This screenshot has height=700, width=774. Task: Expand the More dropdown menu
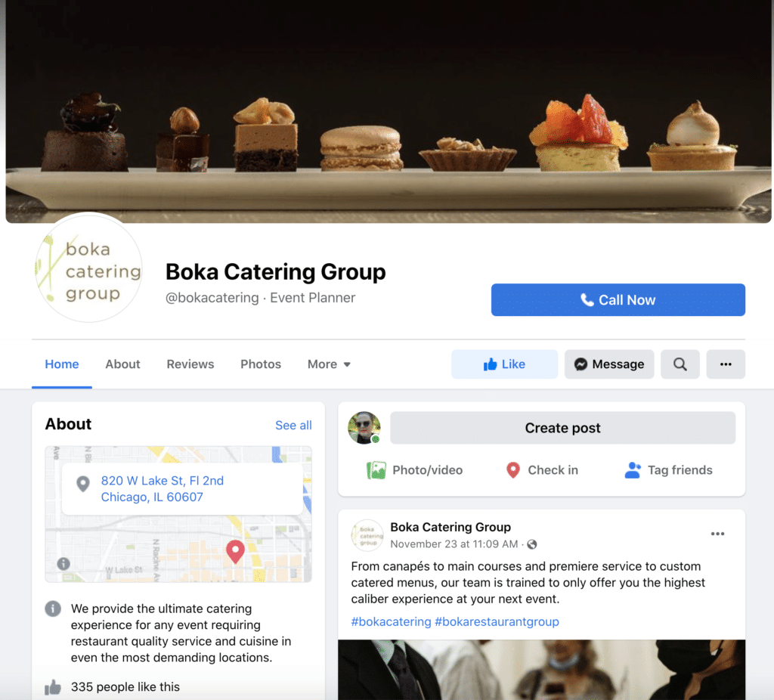(329, 364)
